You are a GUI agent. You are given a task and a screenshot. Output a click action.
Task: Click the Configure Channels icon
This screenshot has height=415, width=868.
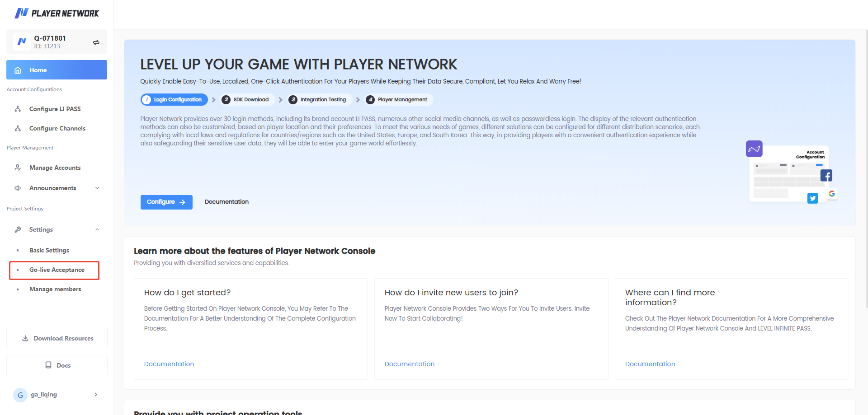coord(18,128)
